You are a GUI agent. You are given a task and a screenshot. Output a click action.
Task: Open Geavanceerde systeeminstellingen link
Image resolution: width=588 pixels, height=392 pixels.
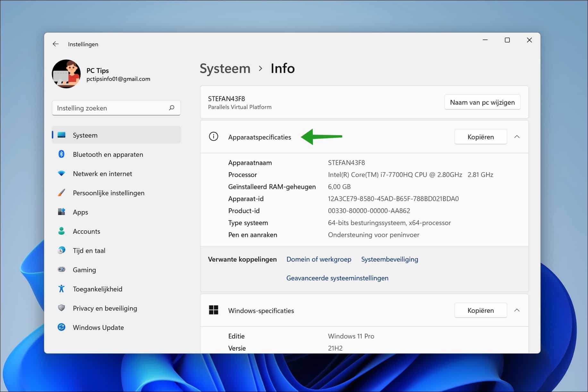pyautogui.click(x=337, y=278)
